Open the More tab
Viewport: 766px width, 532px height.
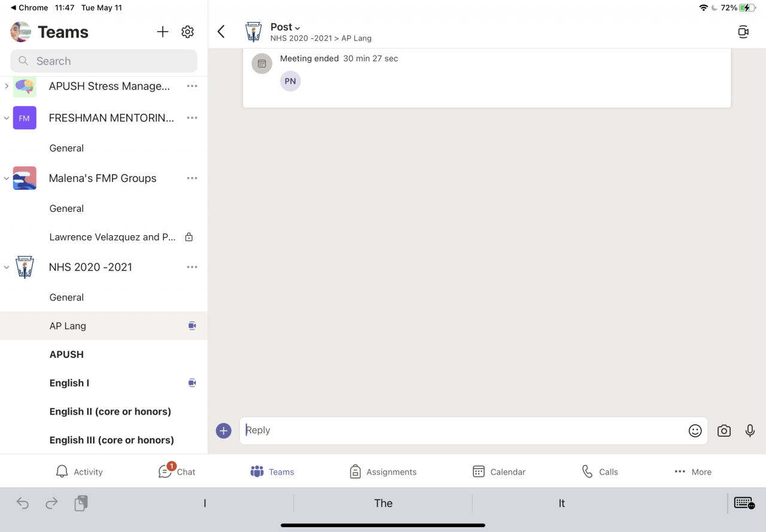693,472
